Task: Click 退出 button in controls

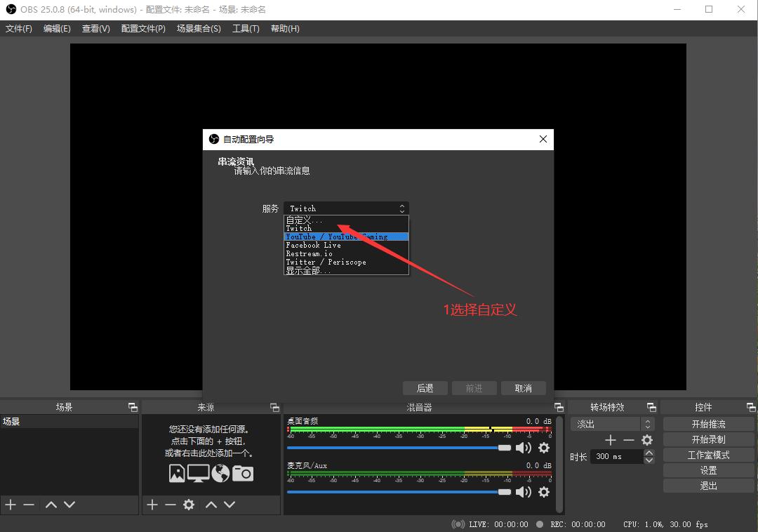Action: click(708, 486)
